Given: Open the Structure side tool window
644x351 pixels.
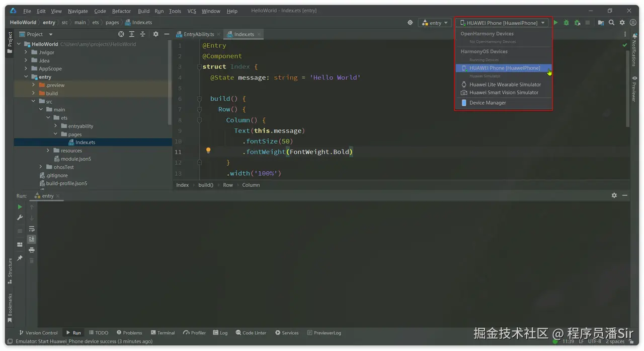Looking at the screenshot, I should click(10, 271).
